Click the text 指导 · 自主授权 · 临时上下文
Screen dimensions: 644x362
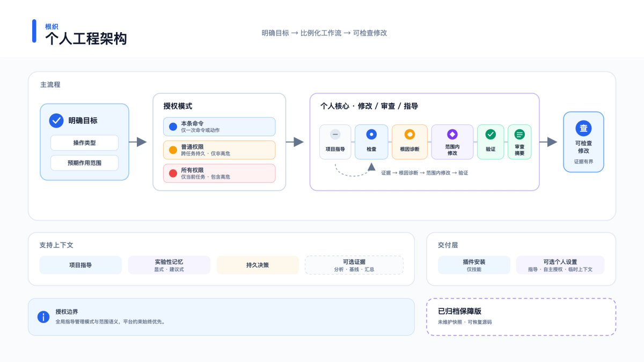pyautogui.click(x=560, y=269)
